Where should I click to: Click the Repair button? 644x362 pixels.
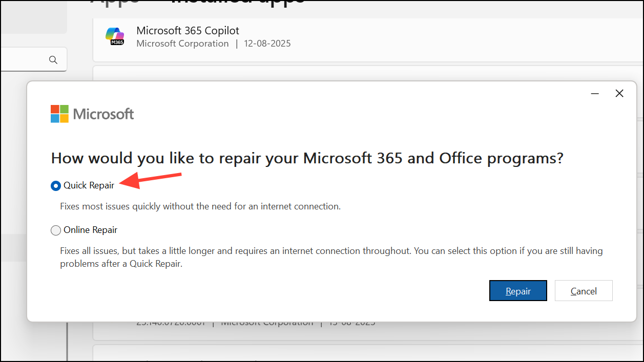point(518,290)
